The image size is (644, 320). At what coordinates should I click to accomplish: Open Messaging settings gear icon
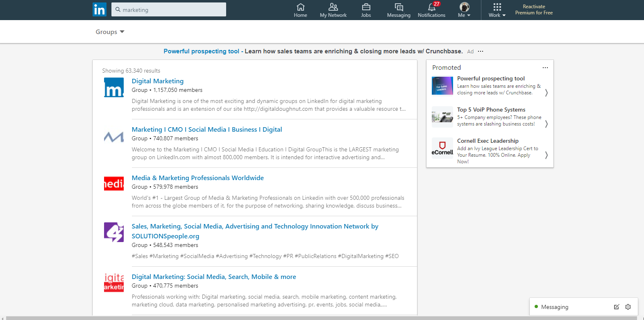pyautogui.click(x=628, y=307)
